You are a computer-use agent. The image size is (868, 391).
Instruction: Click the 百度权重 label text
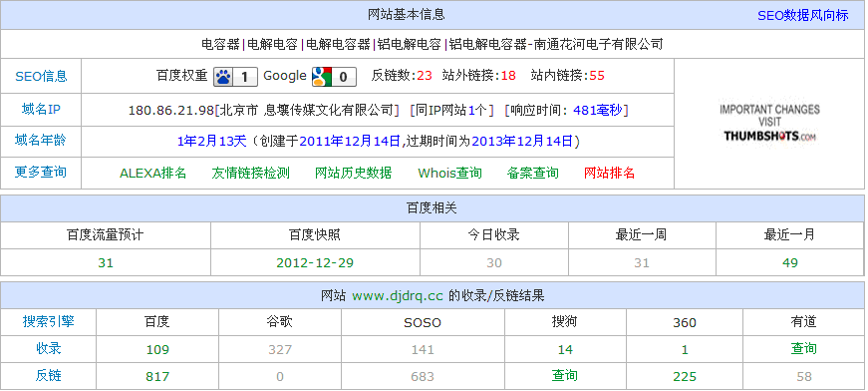[182, 76]
